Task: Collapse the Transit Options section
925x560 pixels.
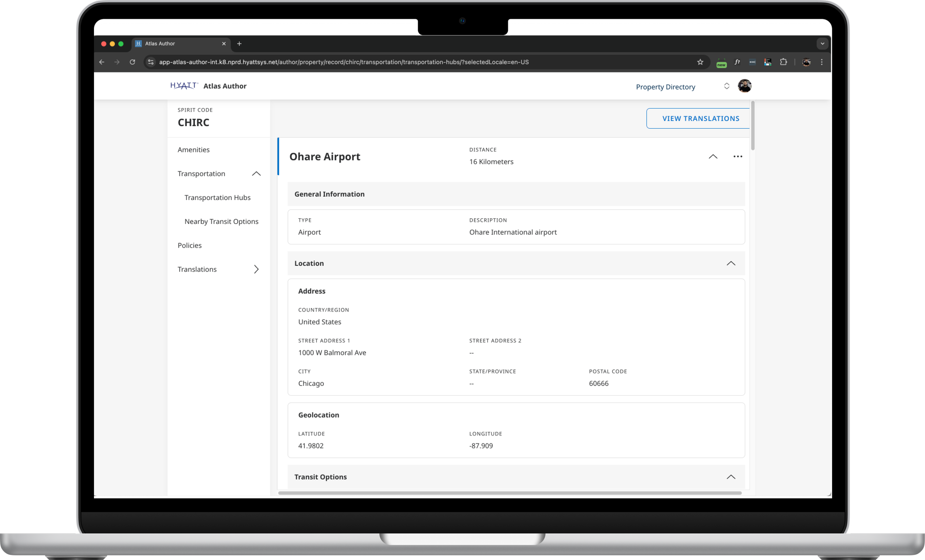Action: tap(730, 477)
